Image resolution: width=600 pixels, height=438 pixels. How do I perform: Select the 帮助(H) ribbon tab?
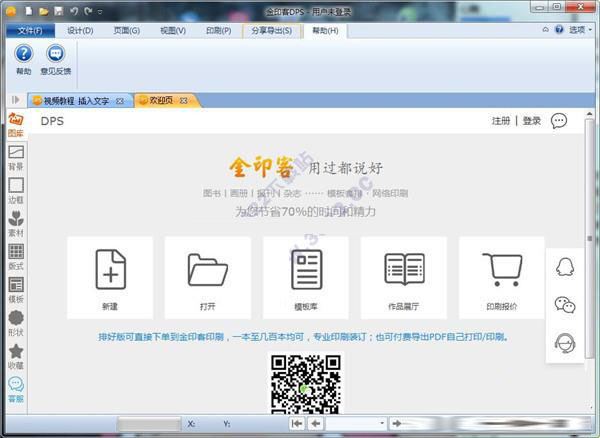click(326, 31)
